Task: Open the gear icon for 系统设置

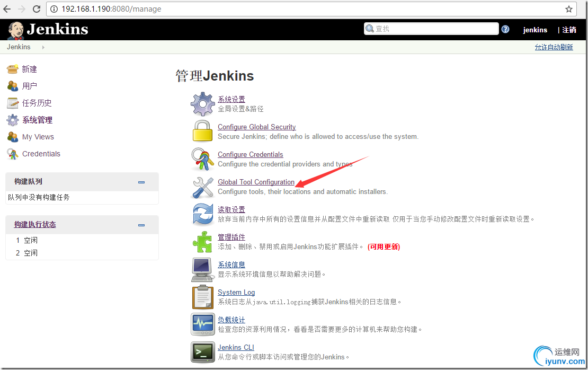Action: coord(202,104)
